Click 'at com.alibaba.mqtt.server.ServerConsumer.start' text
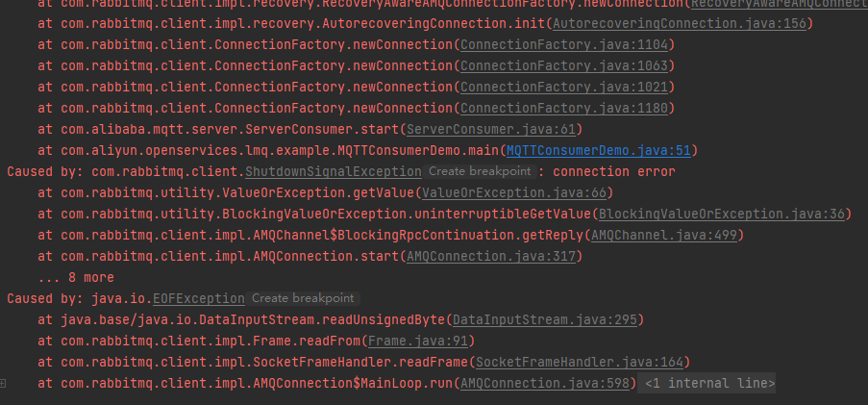 pyautogui.click(x=218, y=129)
